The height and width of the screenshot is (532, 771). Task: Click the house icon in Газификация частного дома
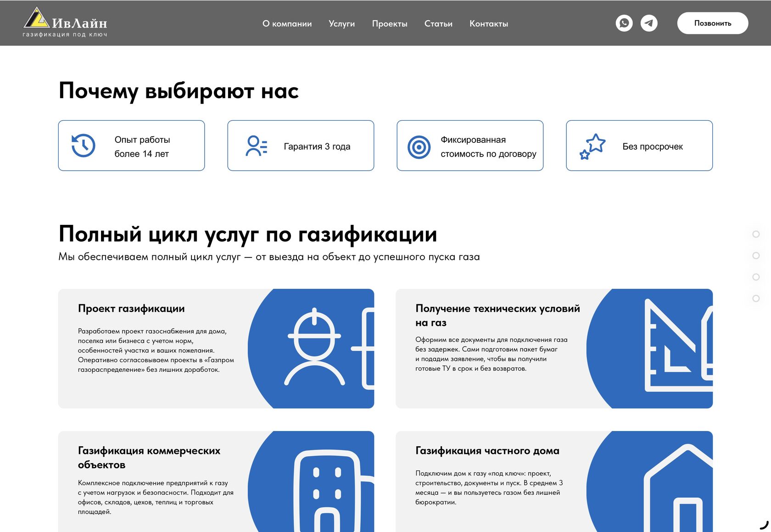click(678, 488)
